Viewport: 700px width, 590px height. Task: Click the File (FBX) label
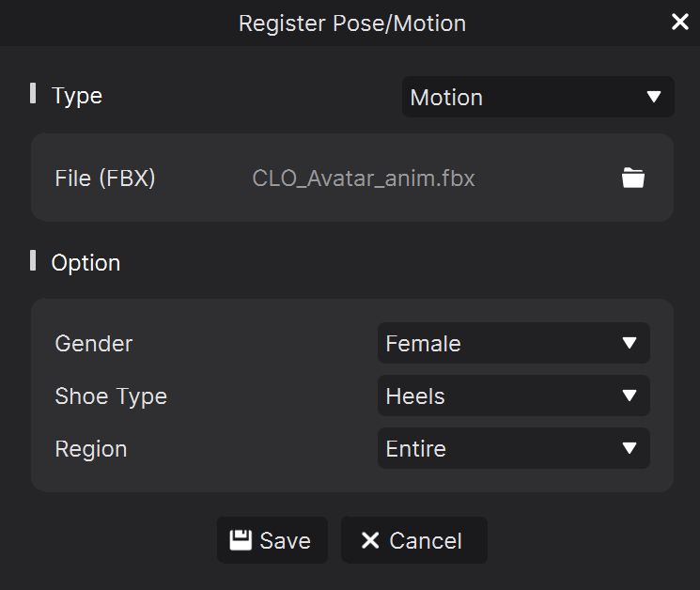coord(105,179)
